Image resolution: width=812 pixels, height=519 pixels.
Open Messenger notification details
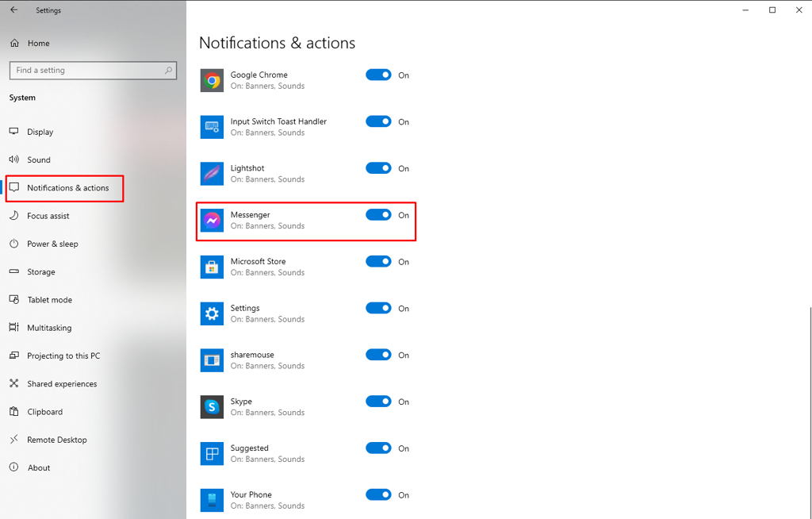tap(267, 221)
